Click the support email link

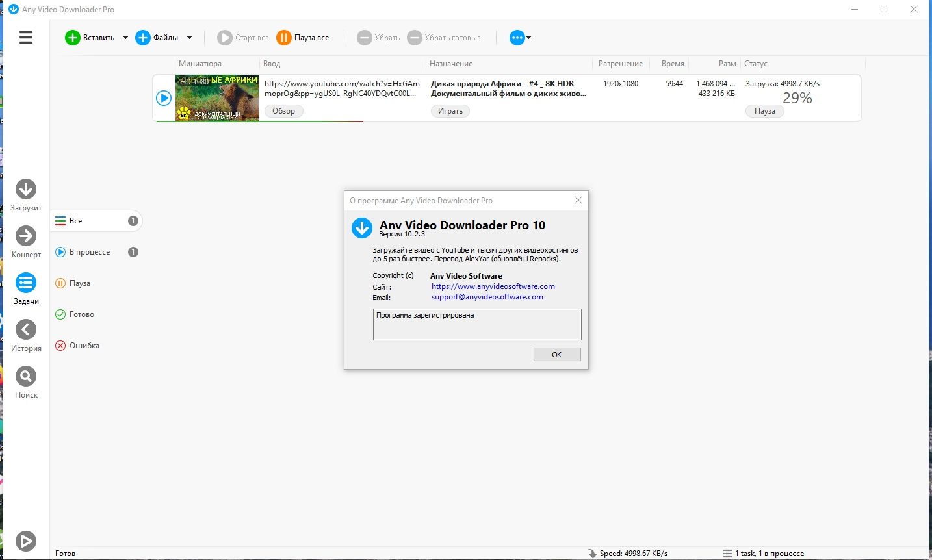click(487, 297)
